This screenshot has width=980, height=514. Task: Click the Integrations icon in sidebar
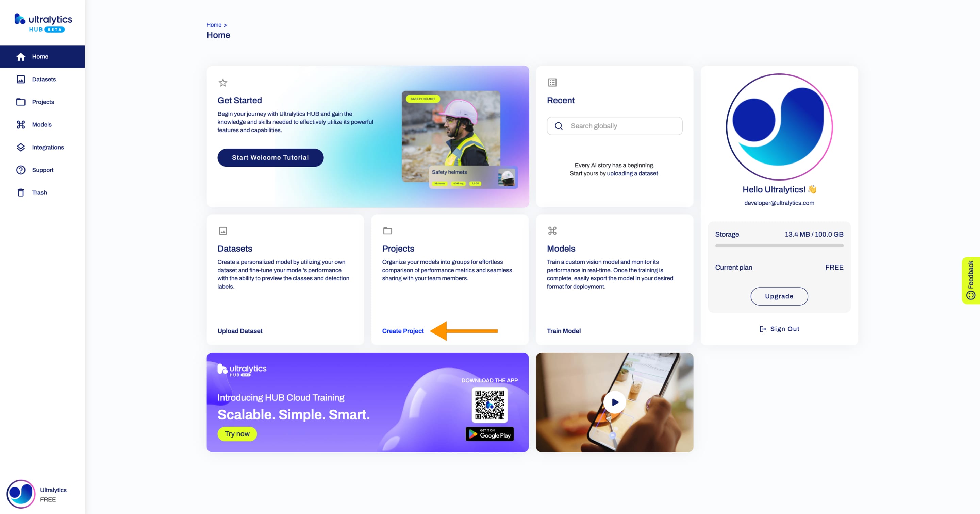click(20, 147)
